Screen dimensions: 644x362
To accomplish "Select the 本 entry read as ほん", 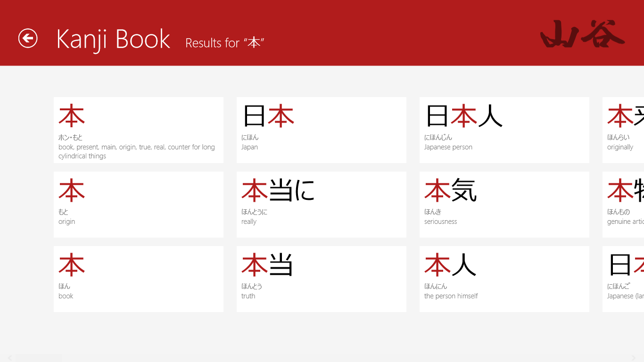I will pos(138,279).
